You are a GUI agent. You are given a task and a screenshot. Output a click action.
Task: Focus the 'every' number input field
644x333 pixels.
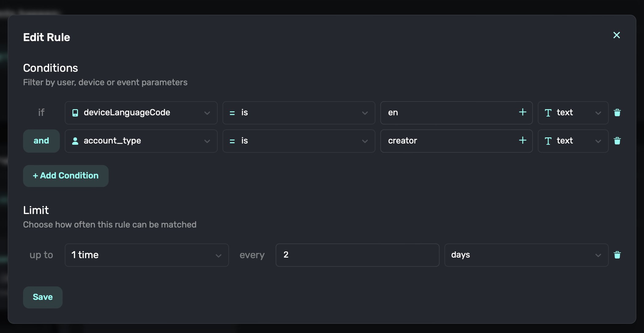[x=357, y=255]
